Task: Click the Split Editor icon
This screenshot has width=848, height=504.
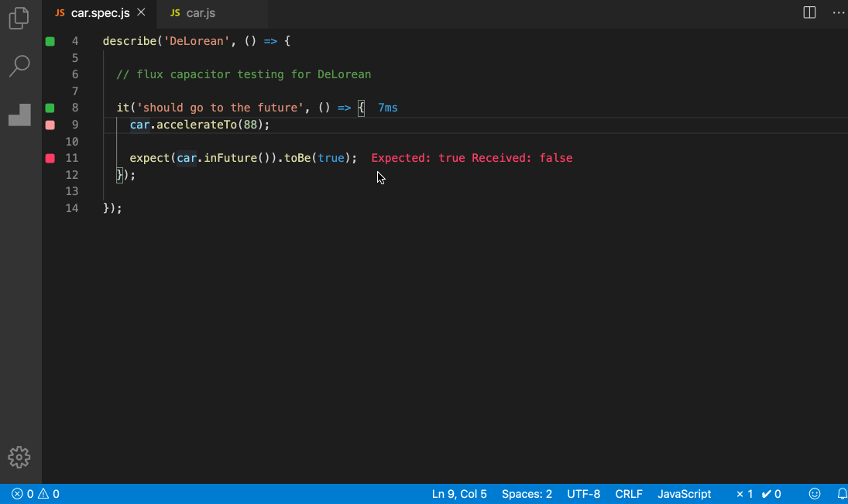Action: [x=809, y=12]
